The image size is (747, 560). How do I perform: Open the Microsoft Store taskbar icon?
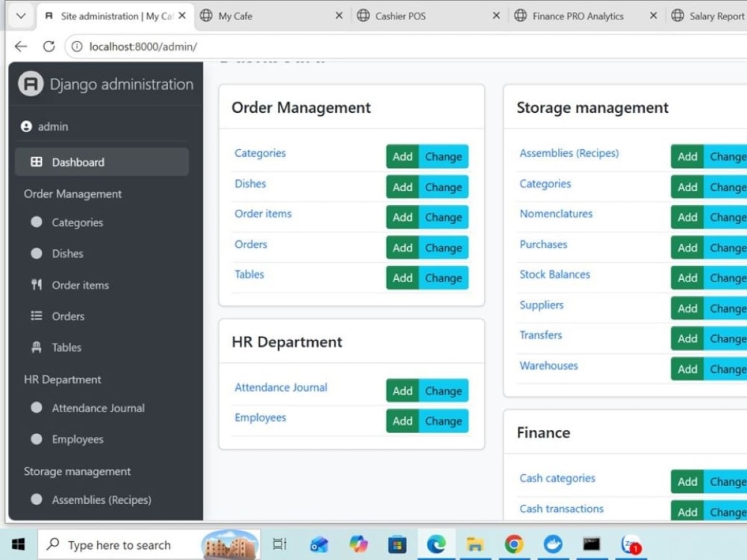(x=397, y=544)
